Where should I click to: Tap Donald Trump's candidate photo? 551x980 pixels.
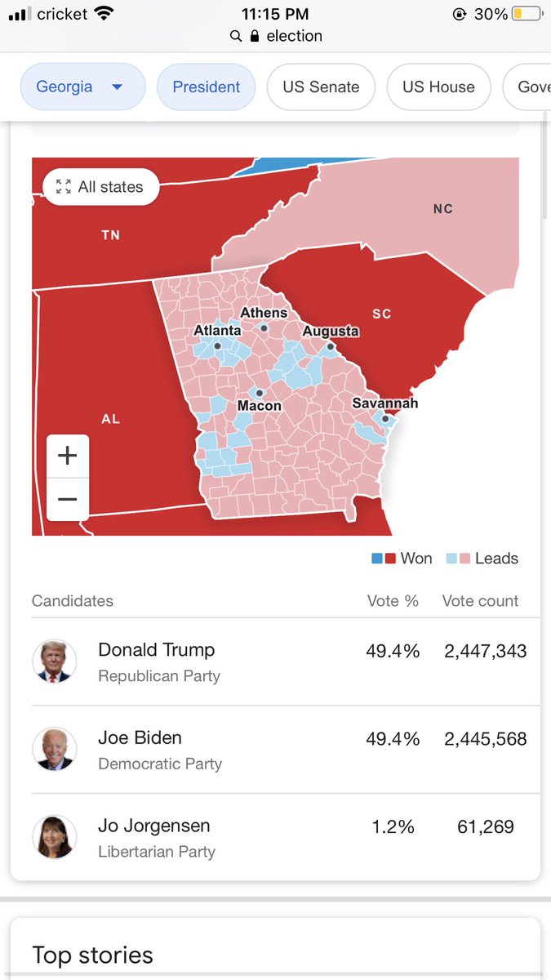click(55, 661)
